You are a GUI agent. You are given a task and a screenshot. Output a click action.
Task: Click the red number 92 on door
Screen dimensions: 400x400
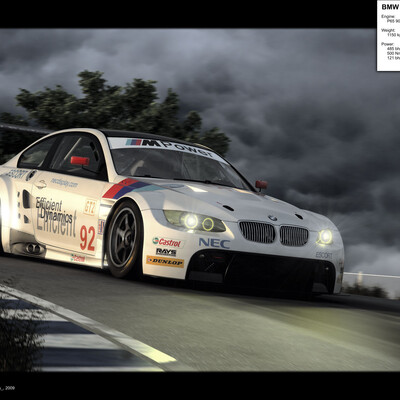tap(88, 238)
